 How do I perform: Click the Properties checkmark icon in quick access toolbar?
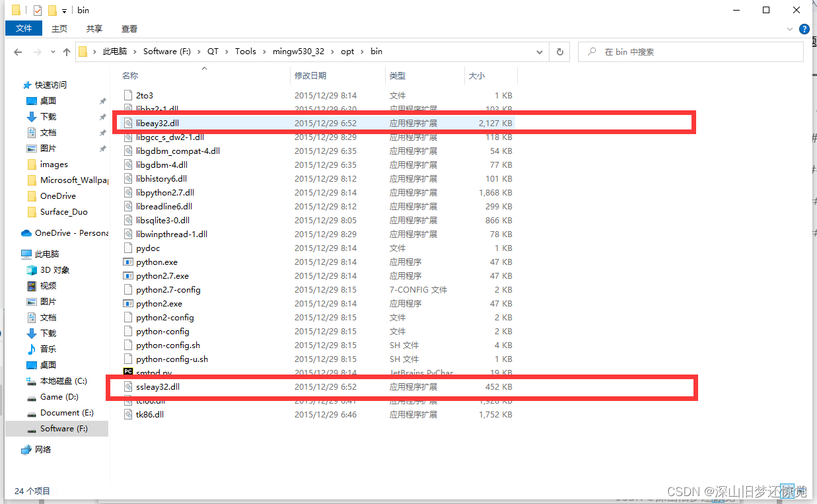pos(37,10)
